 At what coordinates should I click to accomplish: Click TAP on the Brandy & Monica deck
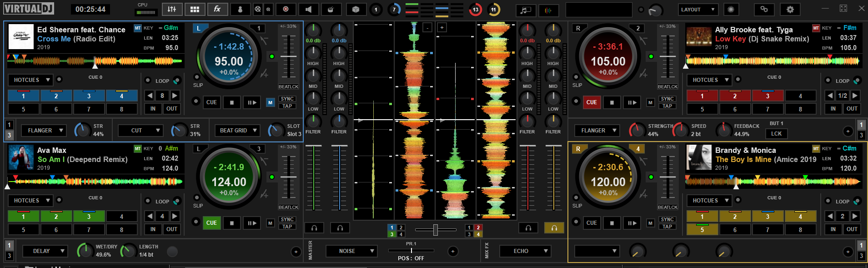coord(667,227)
